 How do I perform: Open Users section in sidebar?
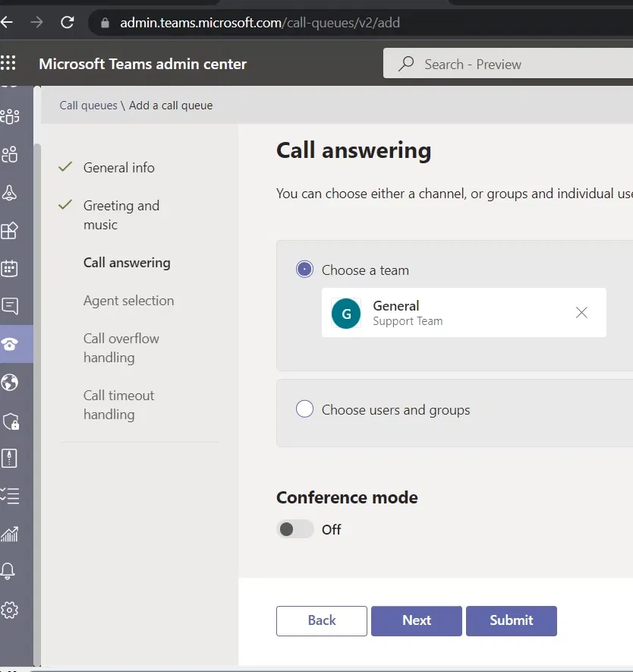pyautogui.click(x=10, y=155)
